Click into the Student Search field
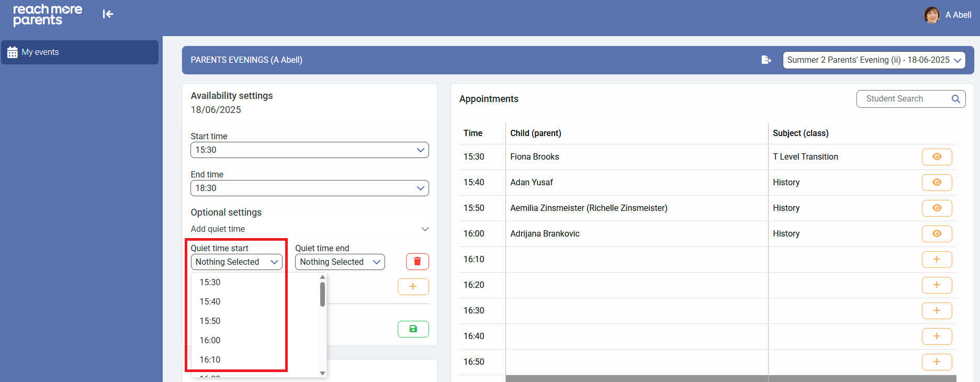 coord(903,99)
